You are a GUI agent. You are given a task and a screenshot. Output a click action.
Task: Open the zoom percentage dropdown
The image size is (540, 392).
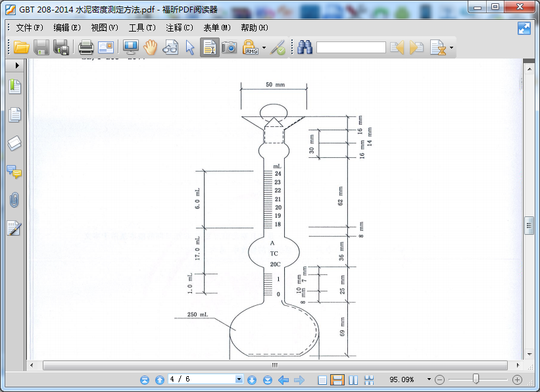click(x=429, y=380)
